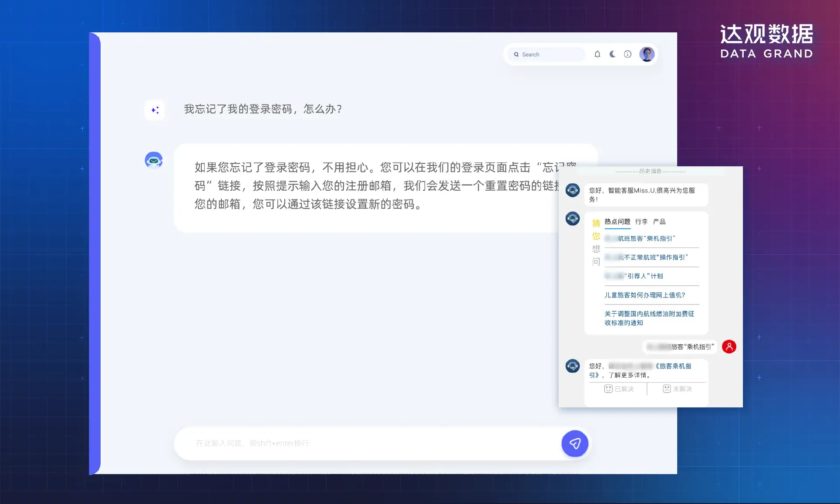
Task: Click the sparkle user-question icon
Action: (155, 110)
